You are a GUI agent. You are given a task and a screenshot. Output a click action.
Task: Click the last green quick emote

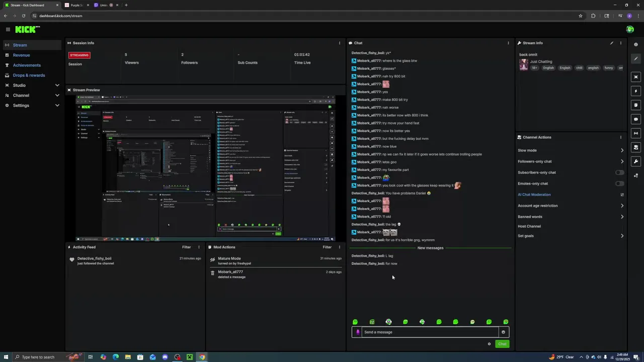(506, 322)
